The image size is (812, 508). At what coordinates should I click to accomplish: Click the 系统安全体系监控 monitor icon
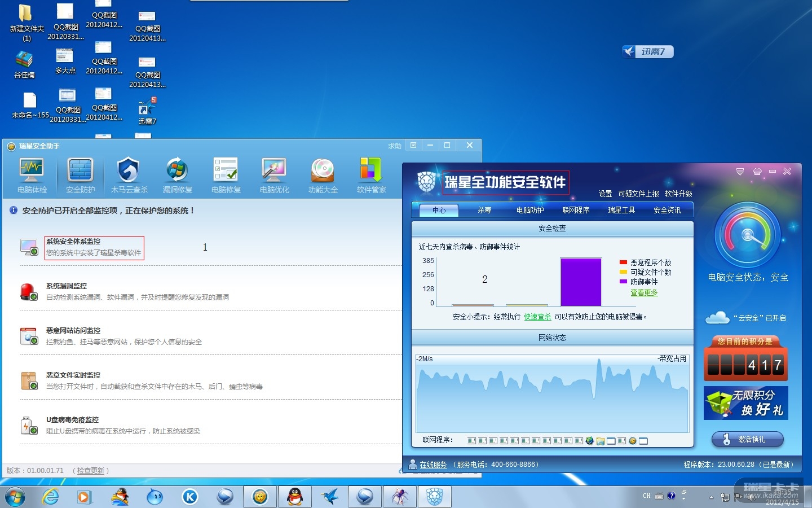point(29,247)
